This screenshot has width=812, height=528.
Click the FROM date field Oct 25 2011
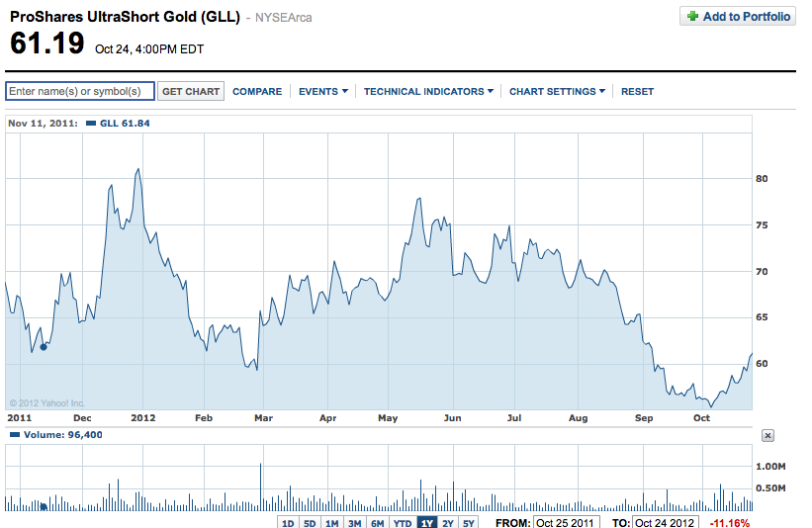pos(566,522)
